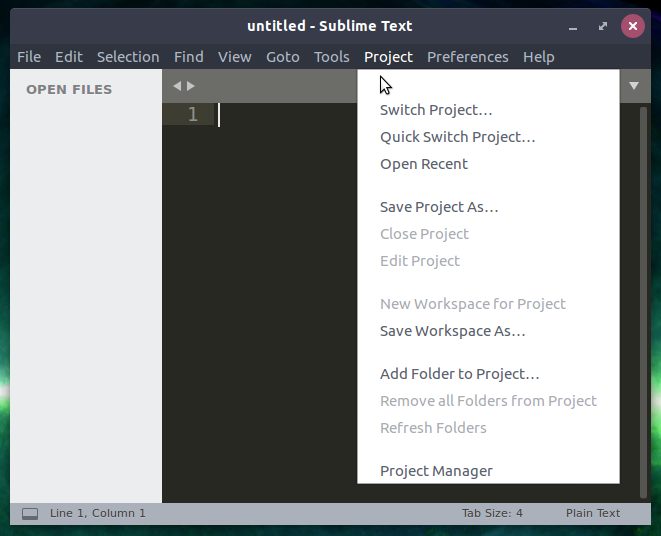Click the panel switcher icon in status bar

click(30, 513)
